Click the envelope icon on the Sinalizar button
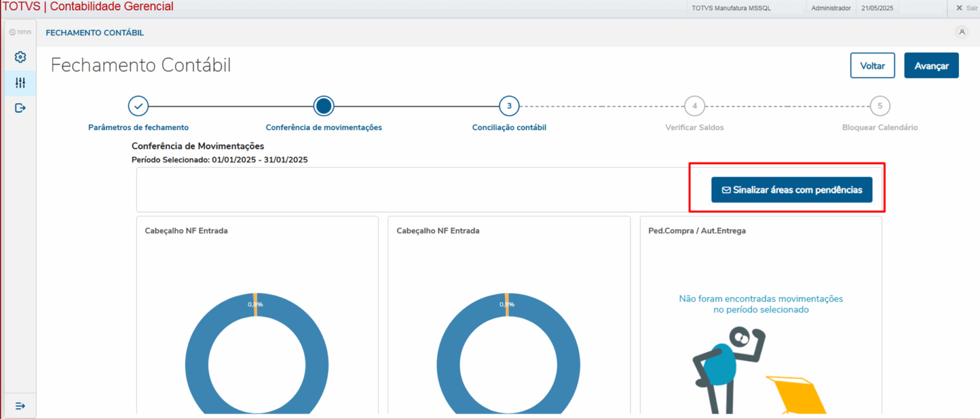The width and height of the screenshot is (980, 419). (x=725, y=189)
